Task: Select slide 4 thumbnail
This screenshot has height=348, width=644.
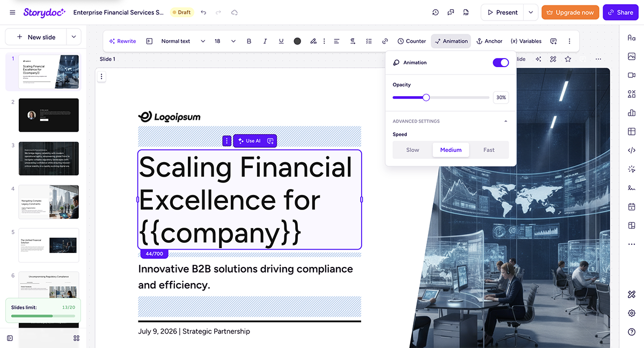Action: click(x=49, y=202)
